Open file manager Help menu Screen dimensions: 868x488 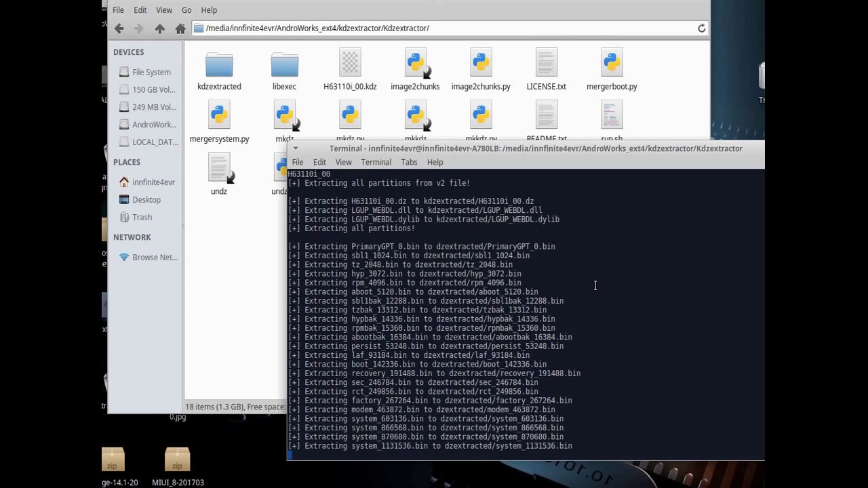(x=209, y=10)
